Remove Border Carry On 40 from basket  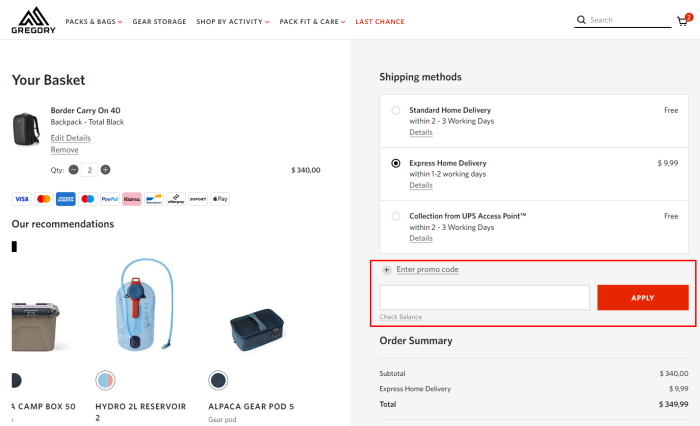click(x=65, y=150)
